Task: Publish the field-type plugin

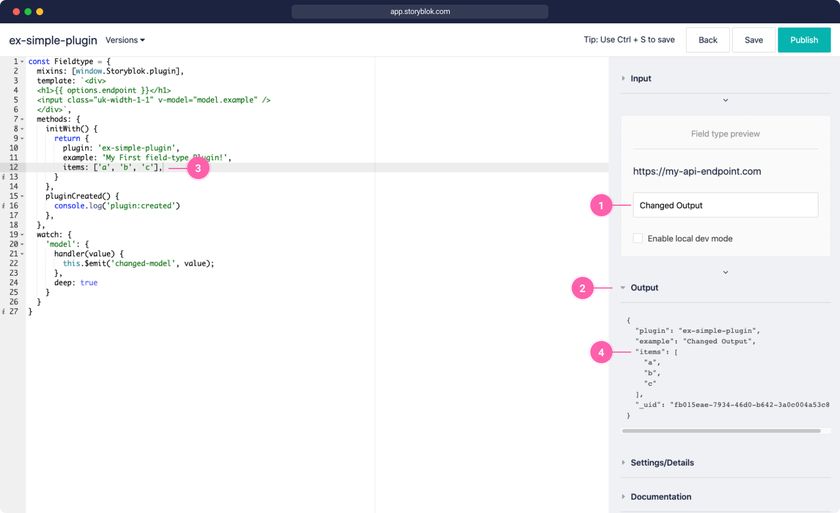Action: [x=804, y=40]
